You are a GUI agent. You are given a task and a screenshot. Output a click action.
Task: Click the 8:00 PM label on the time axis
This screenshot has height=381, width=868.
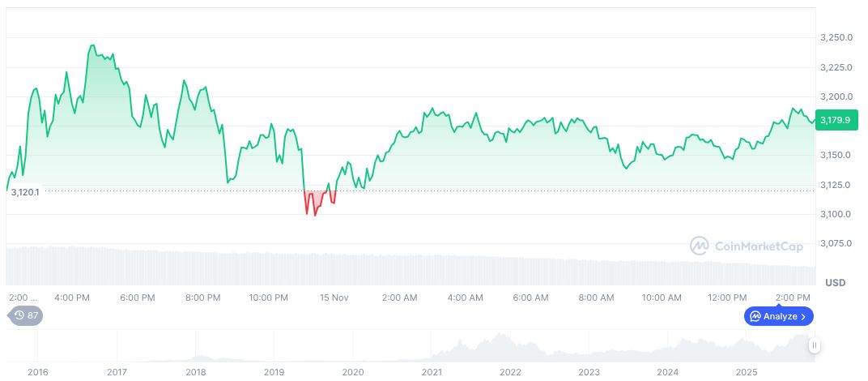coord(202,298)
